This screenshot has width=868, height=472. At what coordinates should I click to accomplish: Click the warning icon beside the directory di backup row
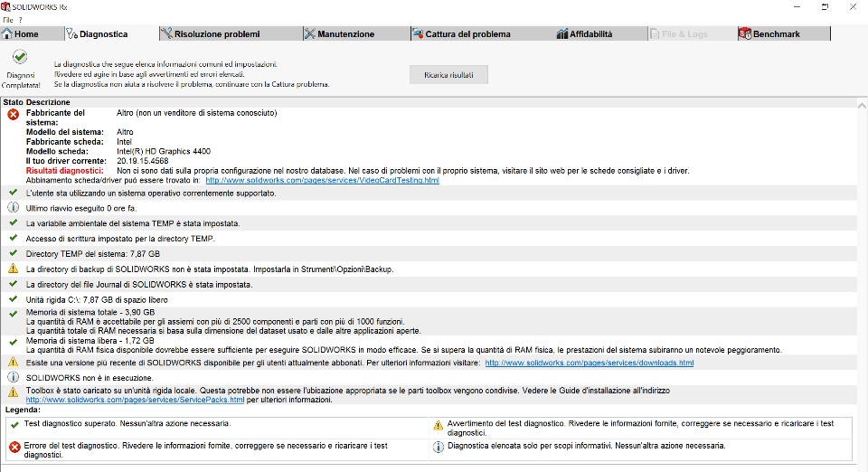pyautogui.click(x=14, y=269)
